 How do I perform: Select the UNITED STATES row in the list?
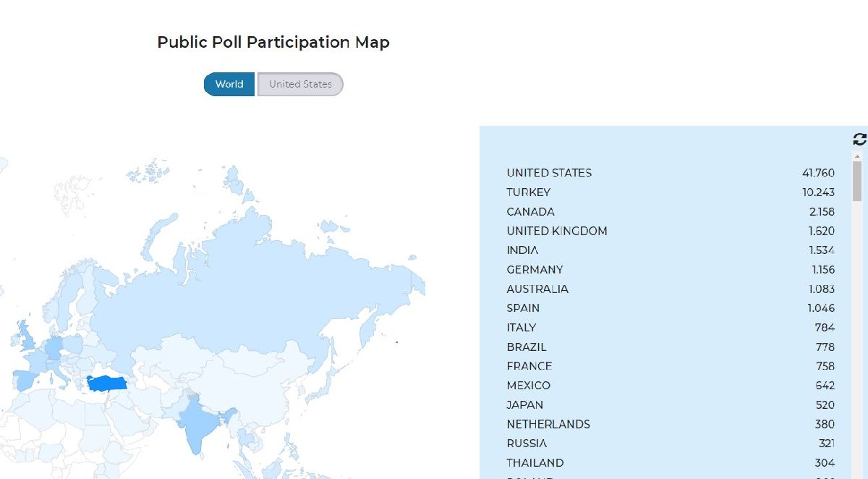[549, 173]
